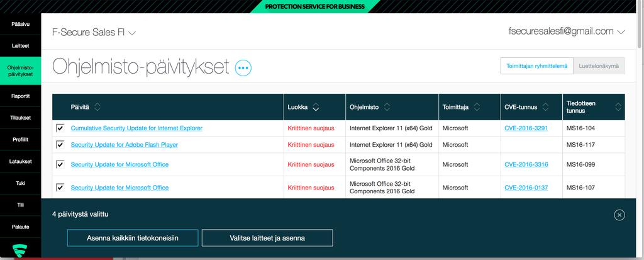Click the "4 päivitystä valittu" status text

point(80,214)
